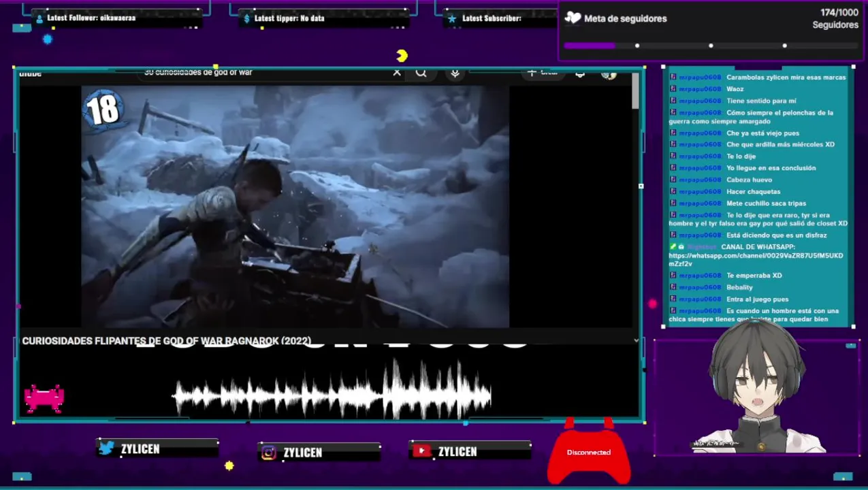The width and height of the screenshot is (868, 490).
Task: Click the God of War video player
Action: click(295, 206)
